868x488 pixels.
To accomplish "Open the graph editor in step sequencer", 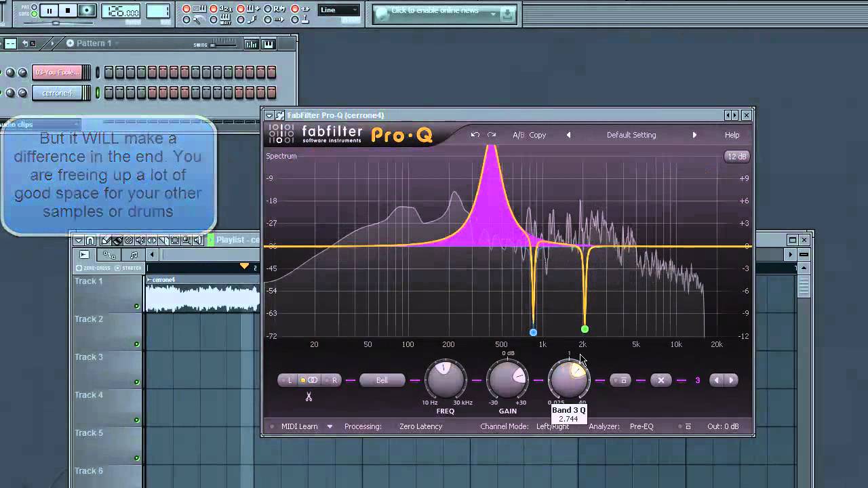I will pyautogui.click(x=251, y=44).
